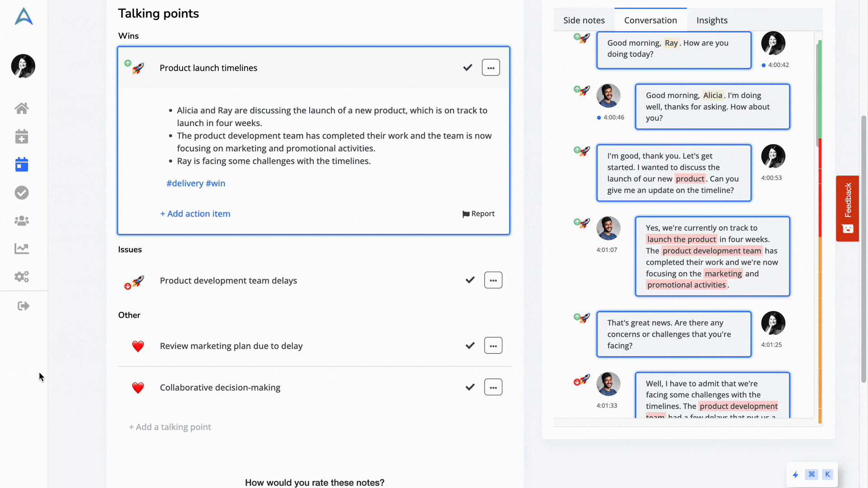This screenshot has height=488, width=868.
Task: Mark 'Collaborative decision-making' as done
Action: click(470, 387)
